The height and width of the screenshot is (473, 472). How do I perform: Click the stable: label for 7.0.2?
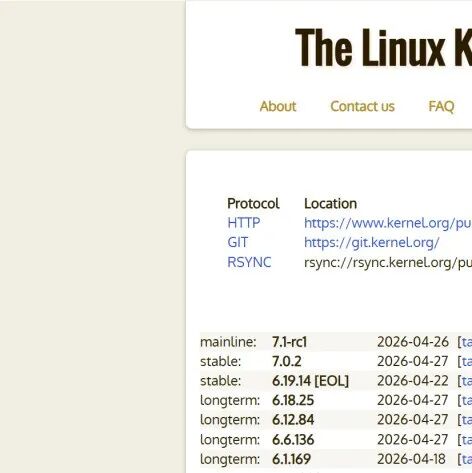220,361
